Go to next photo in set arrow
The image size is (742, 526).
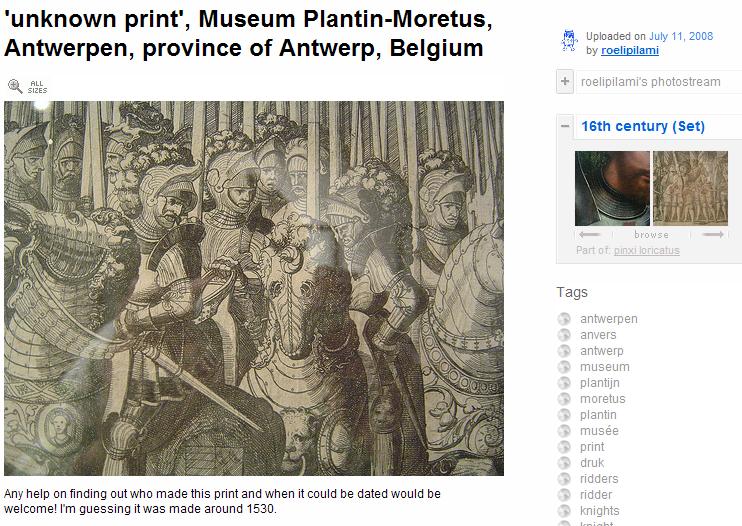pyautogui.click(x=713, y=235)
